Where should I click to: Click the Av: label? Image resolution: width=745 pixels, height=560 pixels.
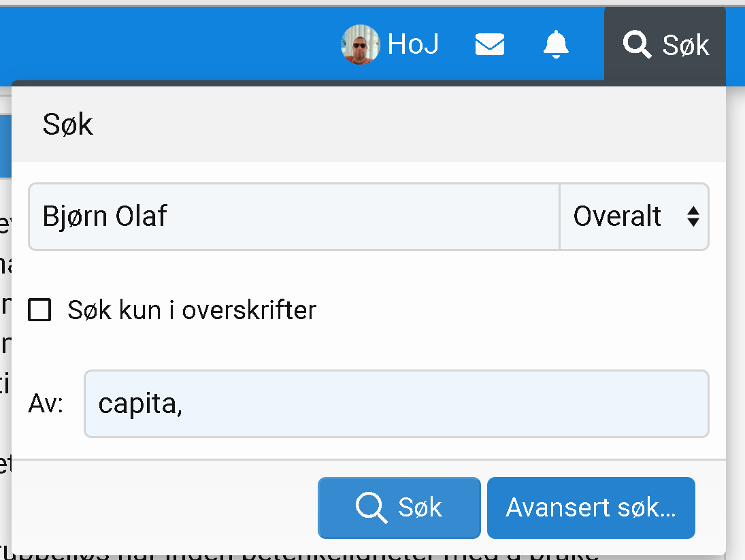[x=46, y=403]
